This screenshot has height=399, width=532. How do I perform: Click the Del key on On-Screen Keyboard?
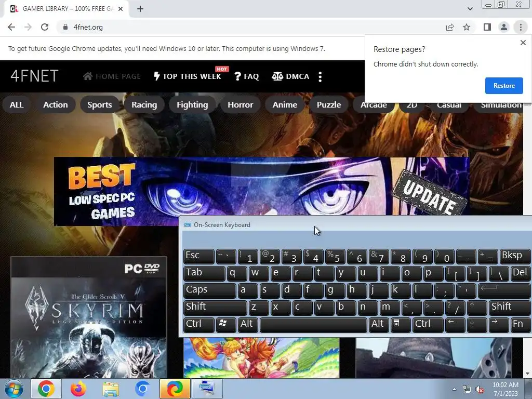pyautogui.click(x=520, y=273)
